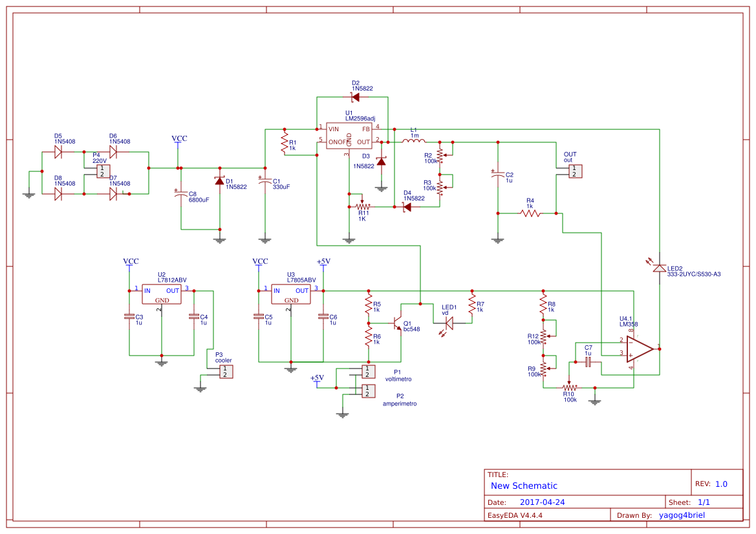Select the LM2596adj regulator symbol U1
This screenshot has height=534, width=756.
click(349, 136)
